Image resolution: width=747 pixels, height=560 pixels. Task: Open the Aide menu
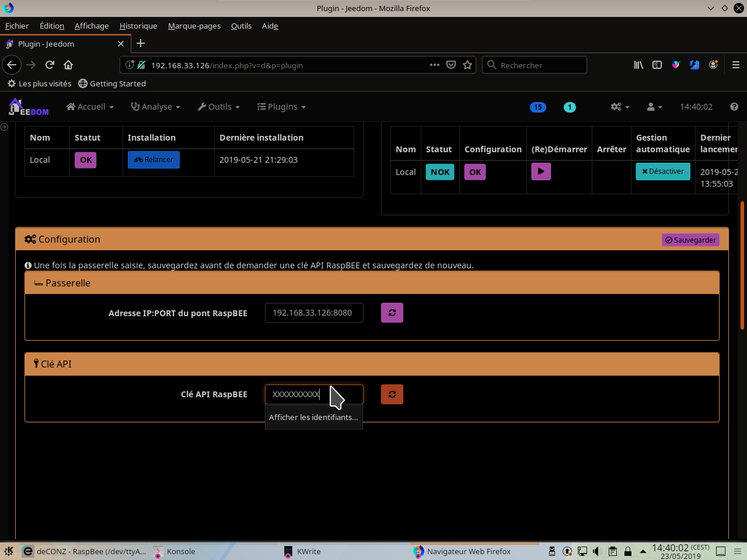270,26
